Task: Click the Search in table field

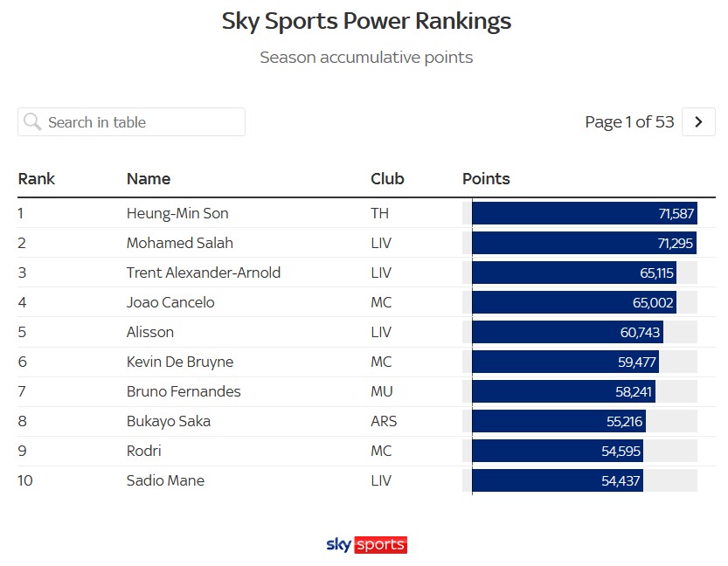Action: point(140,122)
